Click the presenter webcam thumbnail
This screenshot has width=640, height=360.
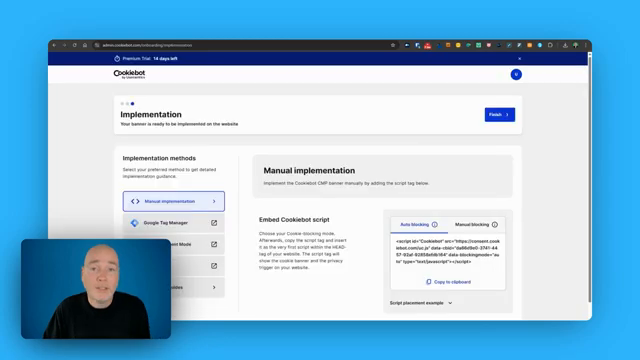(96, 289)
